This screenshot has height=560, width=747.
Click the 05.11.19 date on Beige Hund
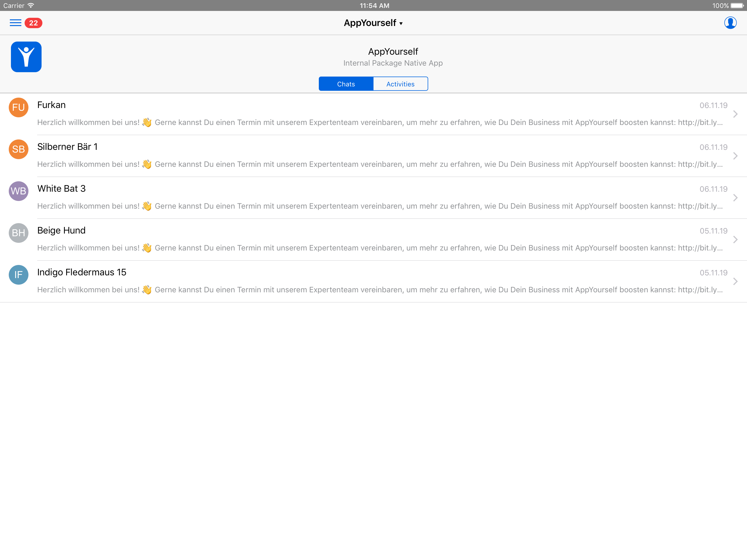(713, 231)
